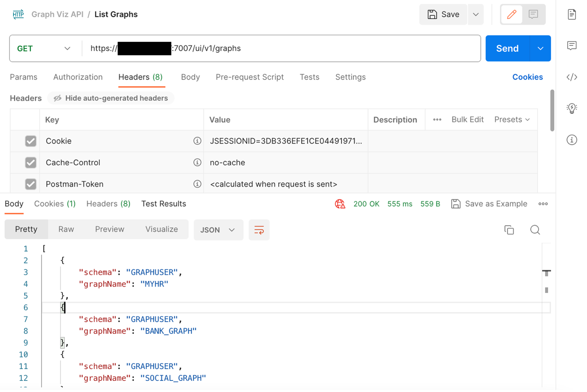Open the code snippet icon
Image resolution: width=587 pixels, height=392 pixels.
click(572, 77)
